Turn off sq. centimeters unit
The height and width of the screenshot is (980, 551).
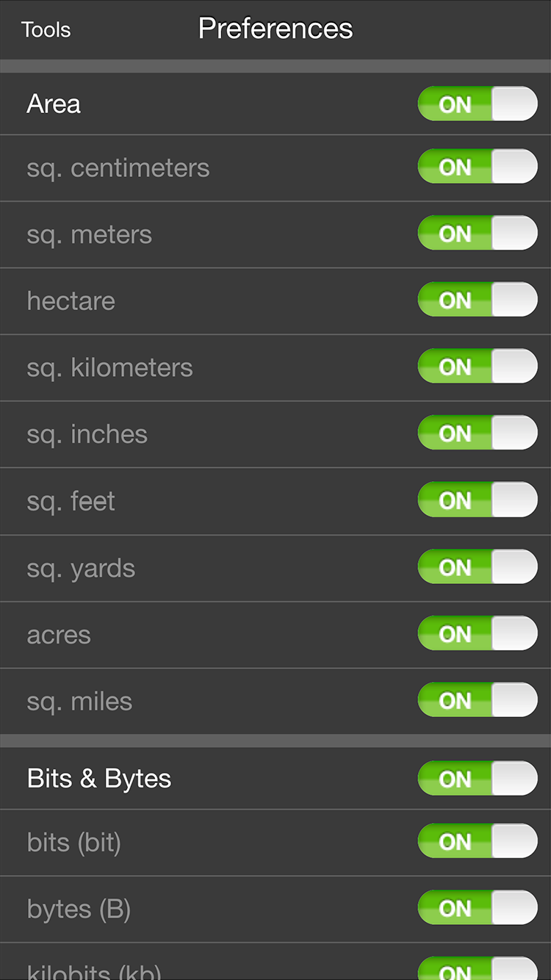[x=478, y=167]
